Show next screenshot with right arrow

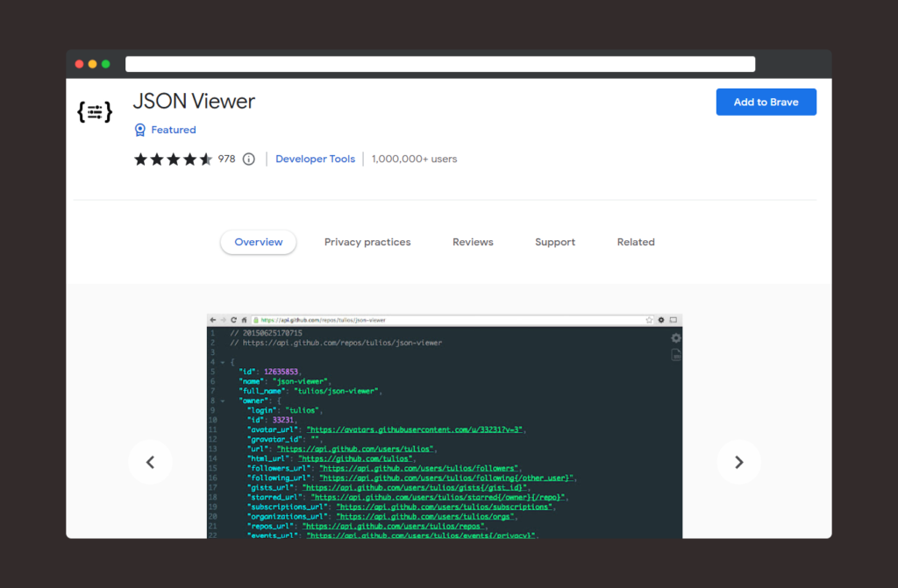(738, 462)
